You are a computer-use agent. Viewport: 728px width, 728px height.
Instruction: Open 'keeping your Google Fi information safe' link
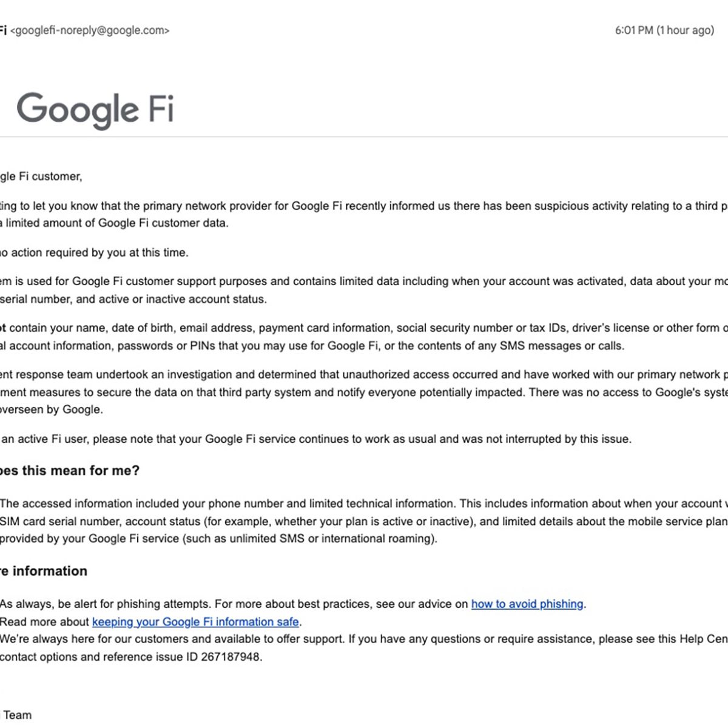(x=195, y=622)
